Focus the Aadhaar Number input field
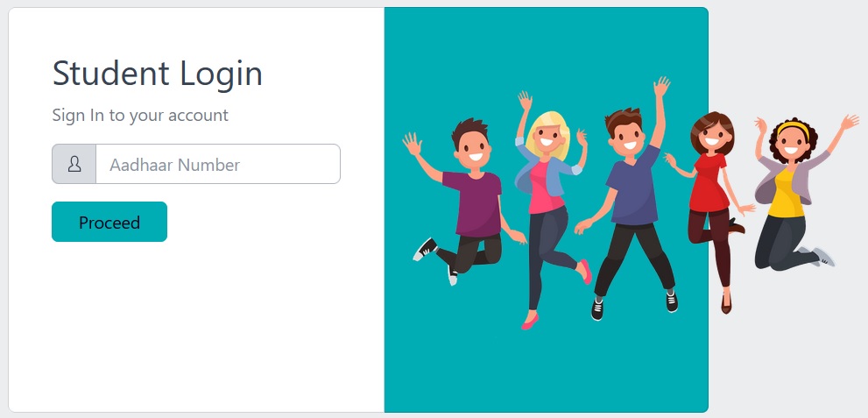Screen dimensions: 868x418 (x=218, y=164)
